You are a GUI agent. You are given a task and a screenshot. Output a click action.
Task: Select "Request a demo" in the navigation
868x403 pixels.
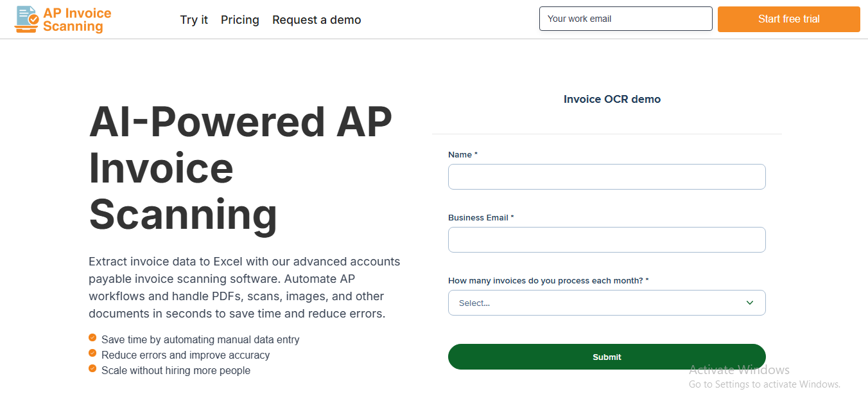coord(317,20)
